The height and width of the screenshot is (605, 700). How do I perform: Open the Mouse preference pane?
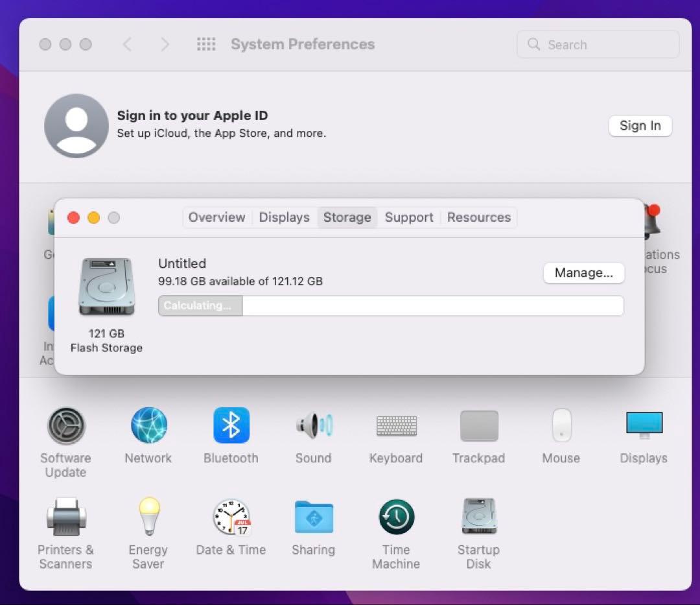coord(561,426)
